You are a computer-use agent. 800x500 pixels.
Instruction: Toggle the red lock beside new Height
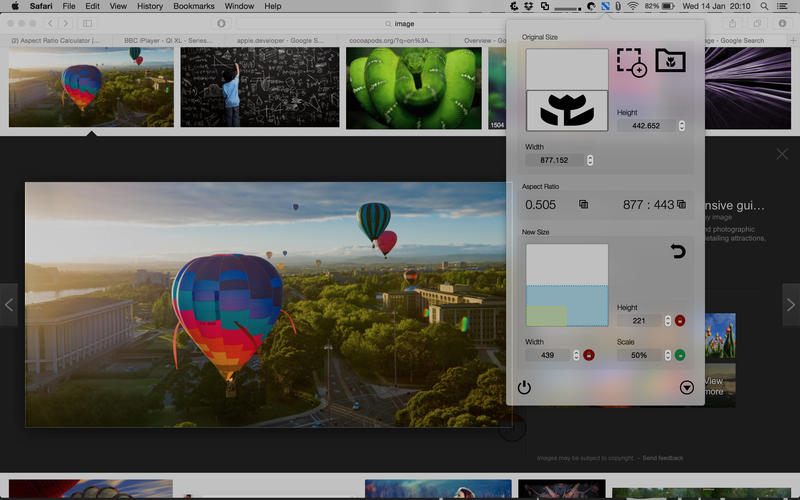click(680, 321)
